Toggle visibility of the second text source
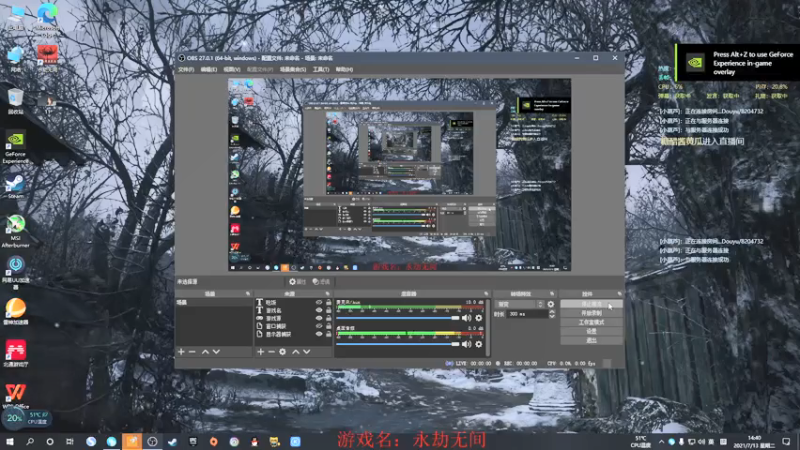Viewport: 800px width, 450px height. [x=319, y=310]
